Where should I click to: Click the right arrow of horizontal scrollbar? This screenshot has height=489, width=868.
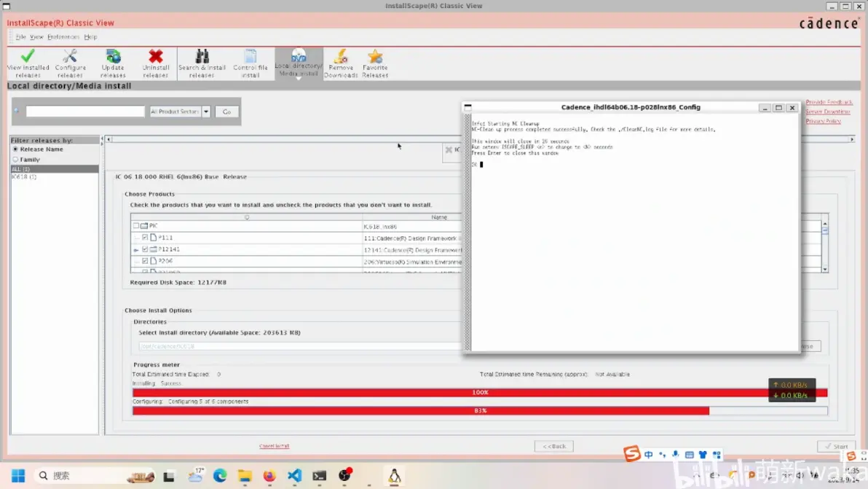pos(852,139)
